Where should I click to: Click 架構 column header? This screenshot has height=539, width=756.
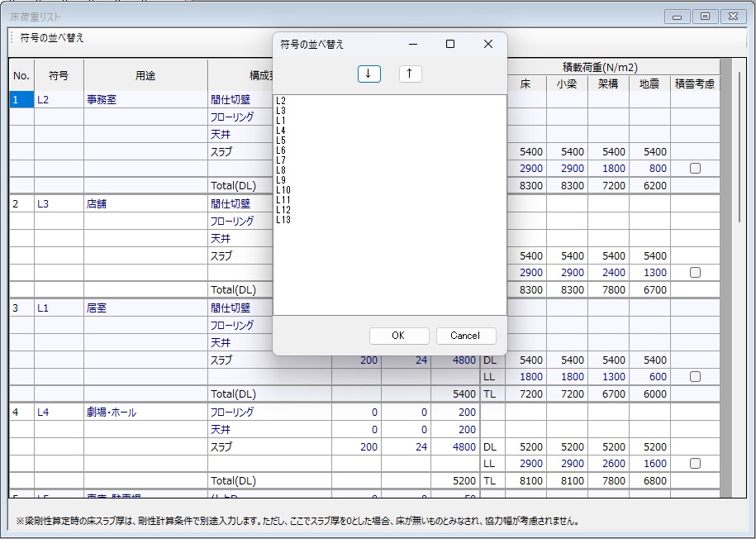coord(608,83)
